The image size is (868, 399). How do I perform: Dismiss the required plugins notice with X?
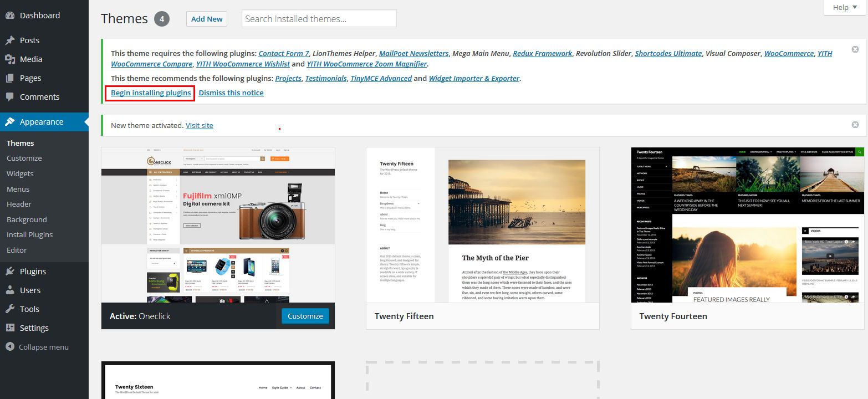pyautogui.click(x=855, y=50)
